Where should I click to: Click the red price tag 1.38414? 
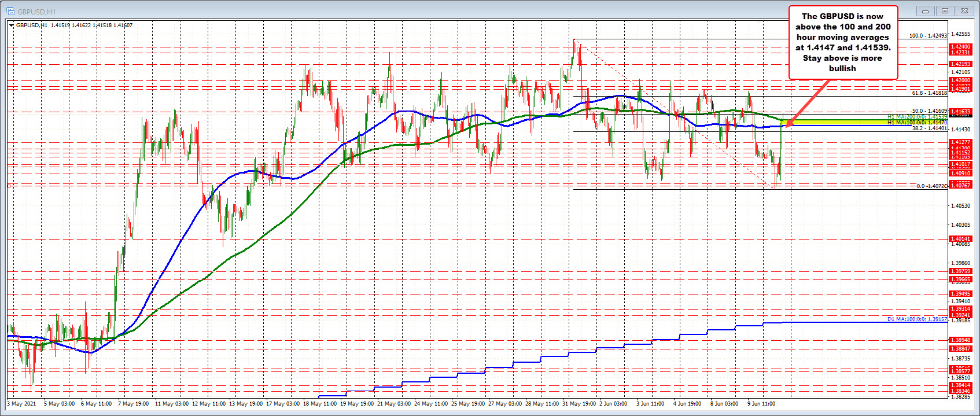point(961,385)
